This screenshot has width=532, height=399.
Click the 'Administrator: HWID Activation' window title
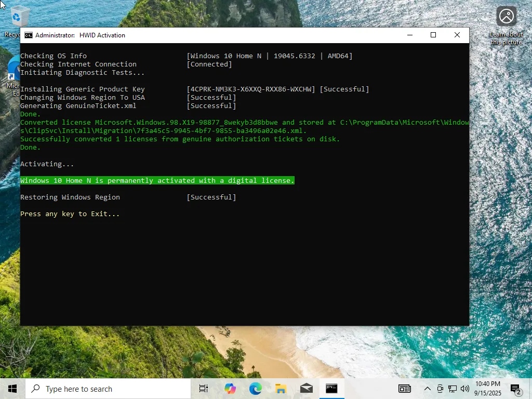coord(80,35)
